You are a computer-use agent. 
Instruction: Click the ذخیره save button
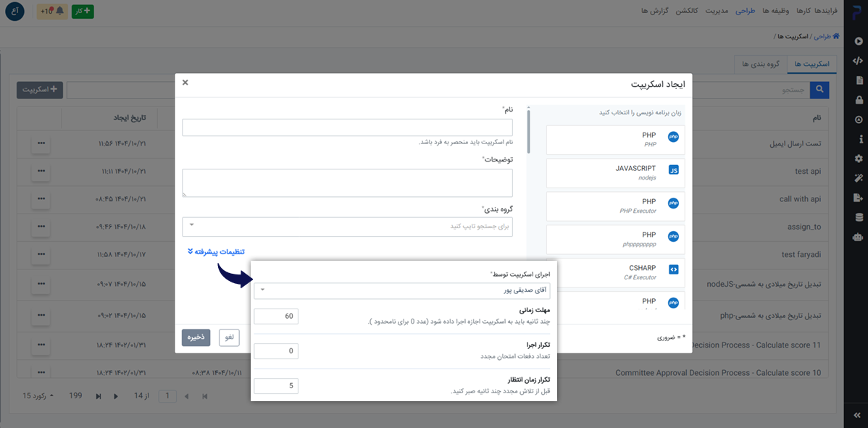[196, 337]
